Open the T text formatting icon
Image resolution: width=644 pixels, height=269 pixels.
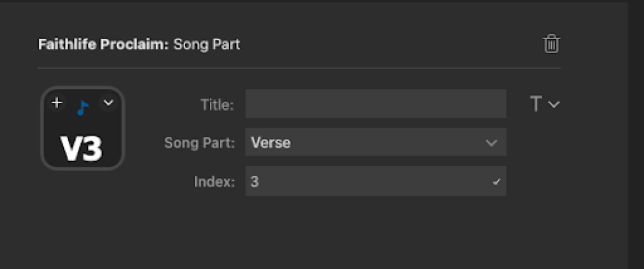(536, 104)
